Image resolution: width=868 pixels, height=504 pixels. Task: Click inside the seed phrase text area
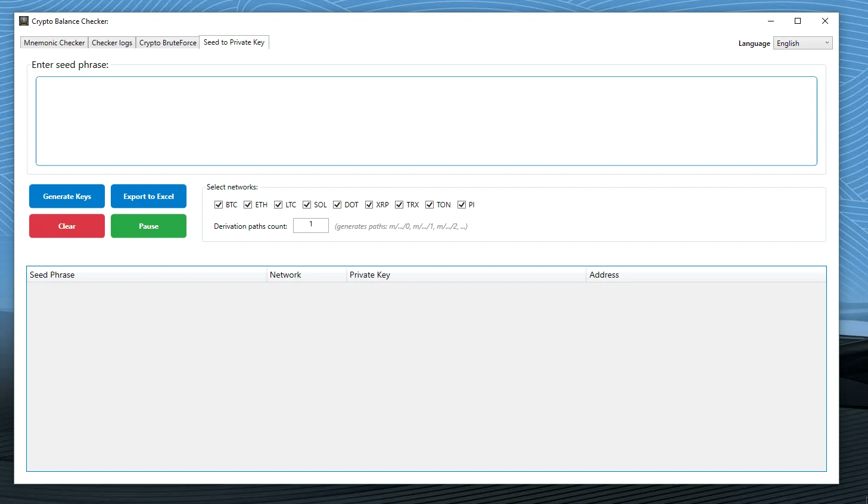[x=426, y=121]
